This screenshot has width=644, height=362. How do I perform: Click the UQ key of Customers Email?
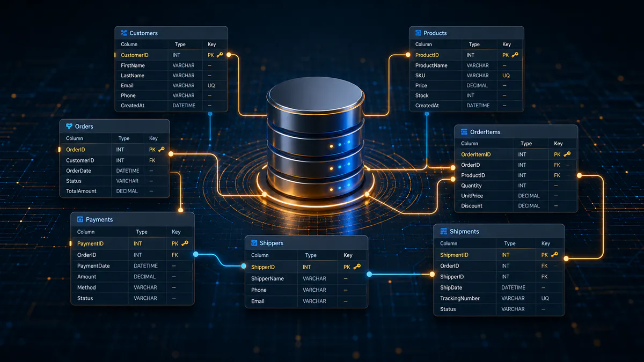coord(211,85)
